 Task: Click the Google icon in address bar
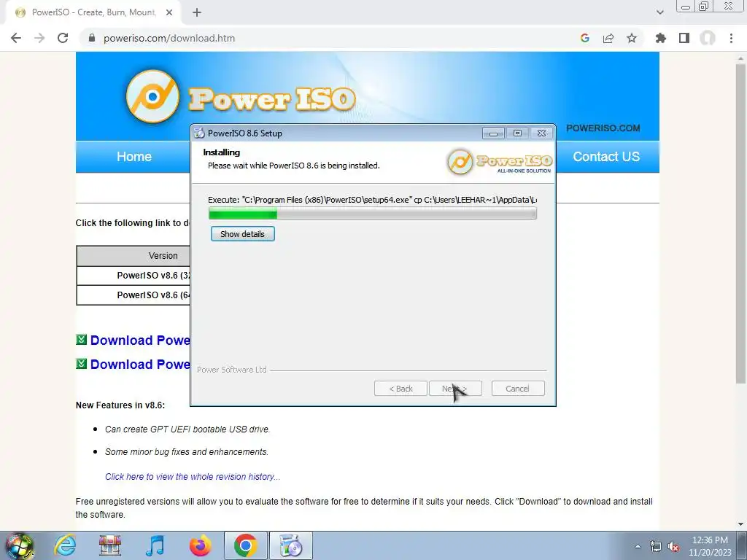click(x=585, y=38)
